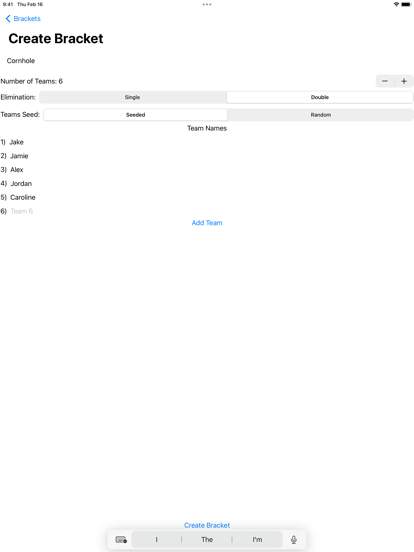Tap Add Team link
This screenshot has width=414, height=552.
click(x=207, y=223)
